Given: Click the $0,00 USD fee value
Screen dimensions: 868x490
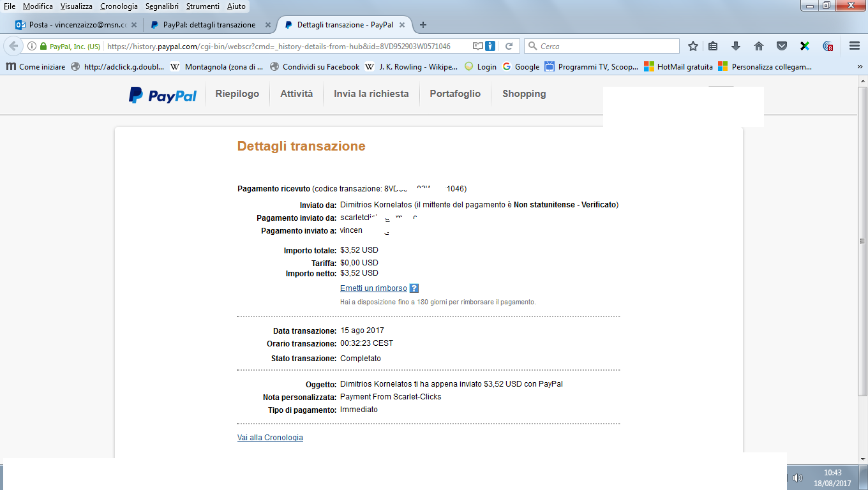Looking at the screenshot, I should [x=359, y=263].
